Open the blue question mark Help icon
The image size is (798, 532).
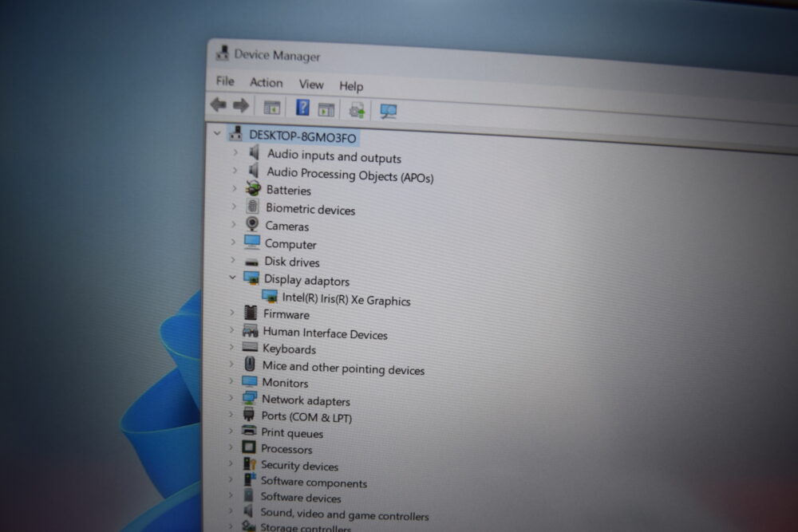click(302, 108)
